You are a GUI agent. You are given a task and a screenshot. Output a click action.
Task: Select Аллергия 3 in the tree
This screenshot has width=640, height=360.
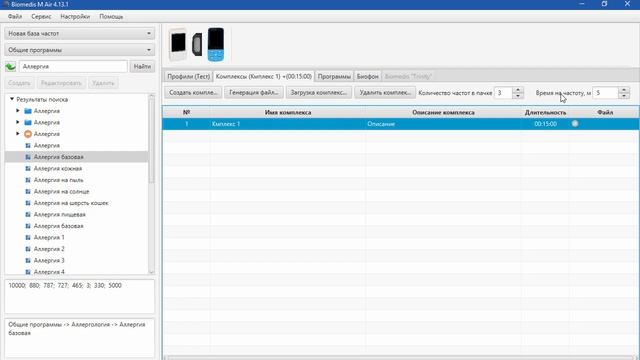(x=49, y=260)
